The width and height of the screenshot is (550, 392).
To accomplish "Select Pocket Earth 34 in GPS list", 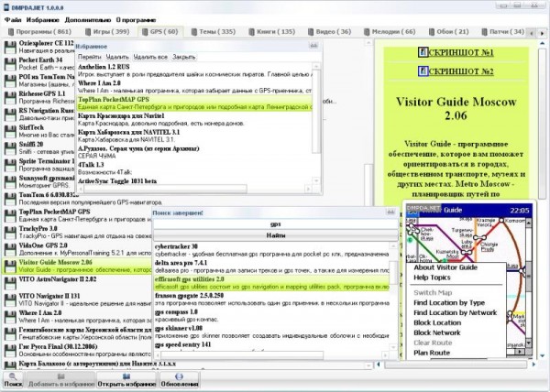I will 39,64.
